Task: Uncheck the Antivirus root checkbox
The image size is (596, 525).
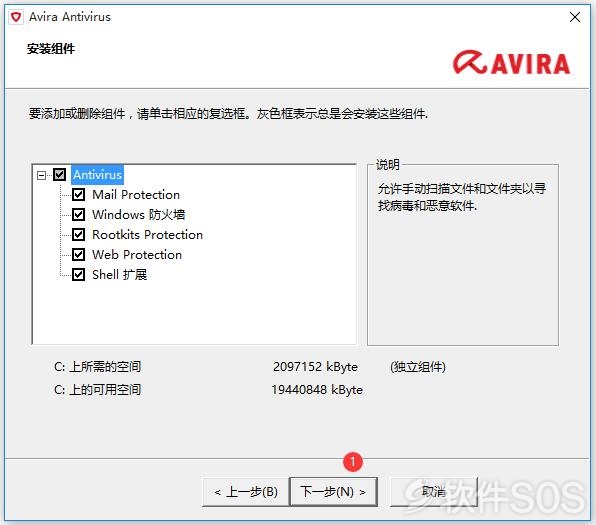Action: tap(59, 174)
